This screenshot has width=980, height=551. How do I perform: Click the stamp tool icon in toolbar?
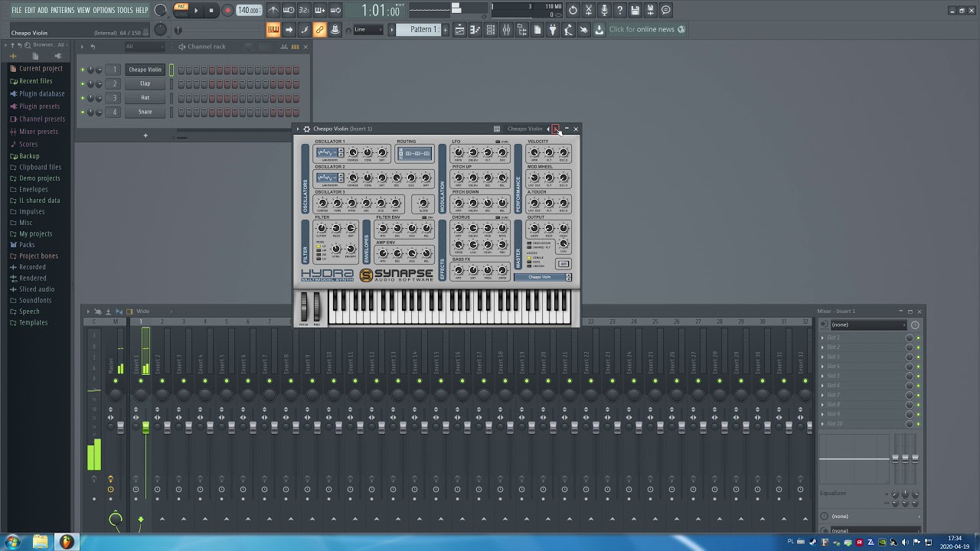point(335,30)
